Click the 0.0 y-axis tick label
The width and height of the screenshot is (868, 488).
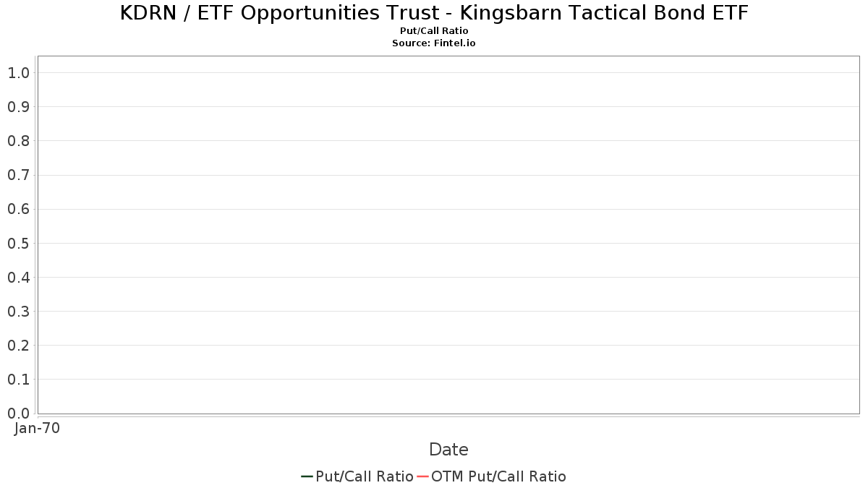click(18, 414)
